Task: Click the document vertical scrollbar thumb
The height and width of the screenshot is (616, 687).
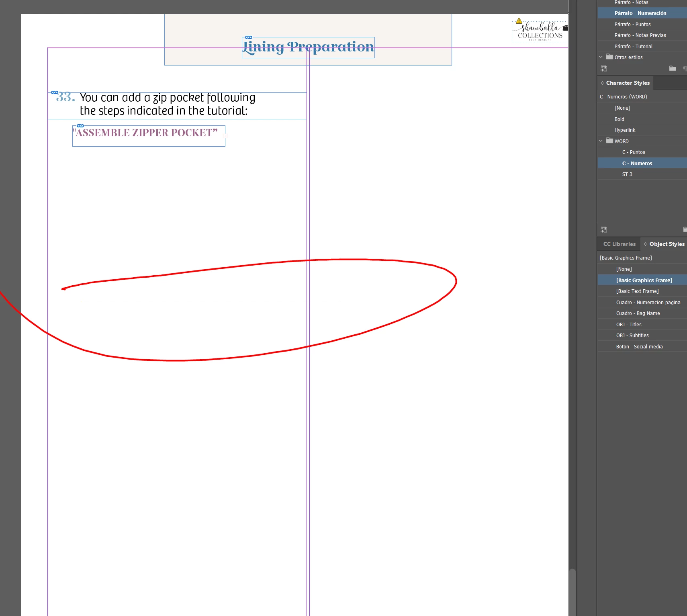Action: tap(572, 592)
